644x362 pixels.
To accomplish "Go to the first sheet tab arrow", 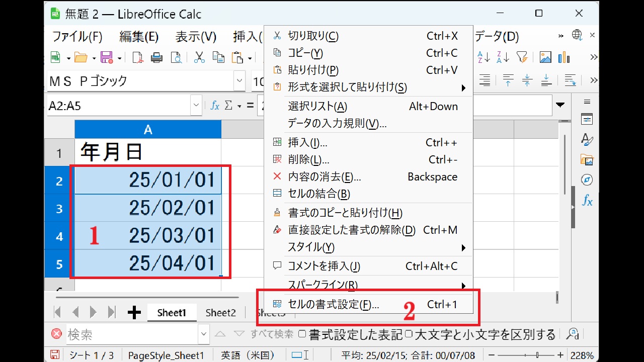I will [57, 313].
